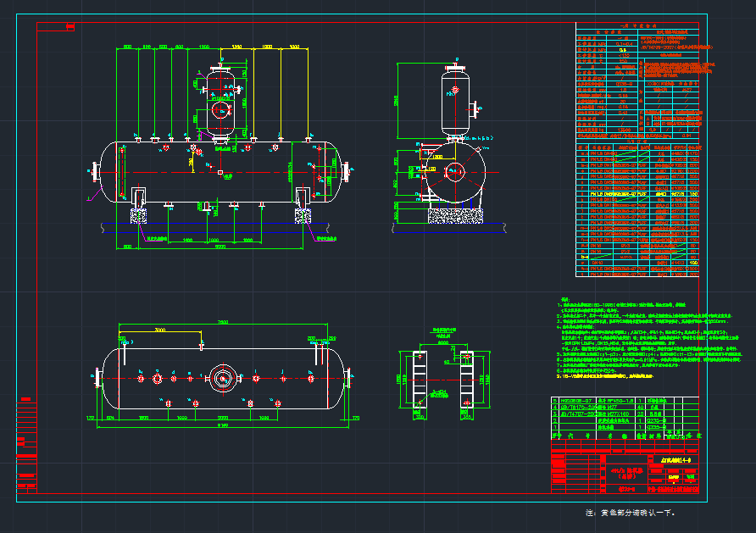This screenshot has height=533, width=756.
Task: Select the 7600 overall length dimension on top view
Action: click(225, 321)
